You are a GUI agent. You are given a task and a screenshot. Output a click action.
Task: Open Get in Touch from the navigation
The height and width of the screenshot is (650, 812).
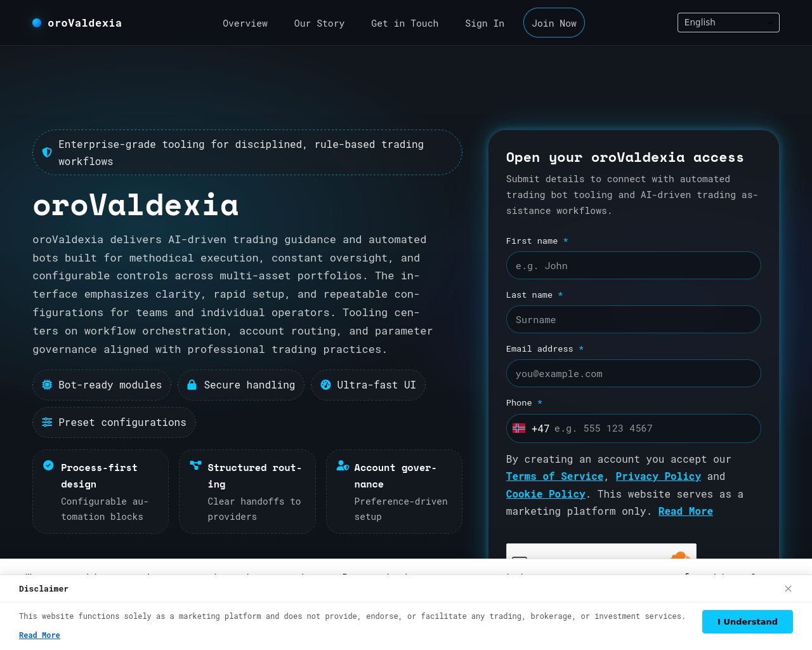[x=405, y=23]
